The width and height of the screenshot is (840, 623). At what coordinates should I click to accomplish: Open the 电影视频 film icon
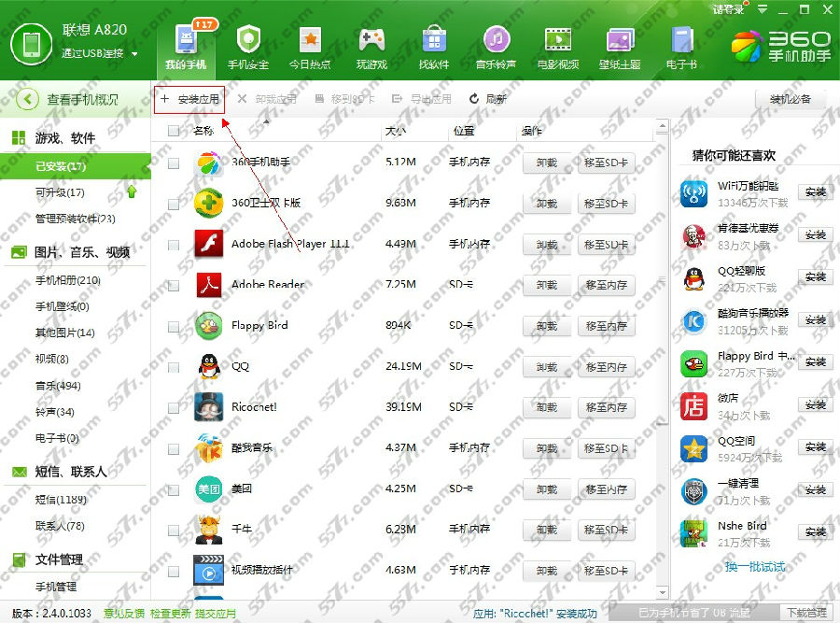(558, 39)
